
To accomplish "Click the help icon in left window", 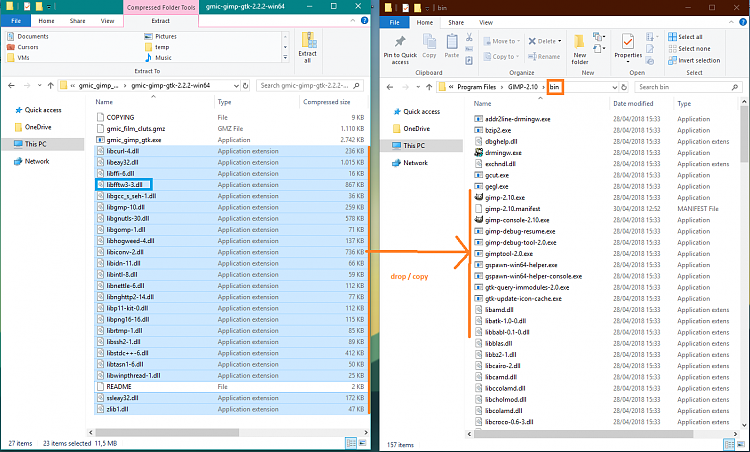I will click(x=364, y=21).
